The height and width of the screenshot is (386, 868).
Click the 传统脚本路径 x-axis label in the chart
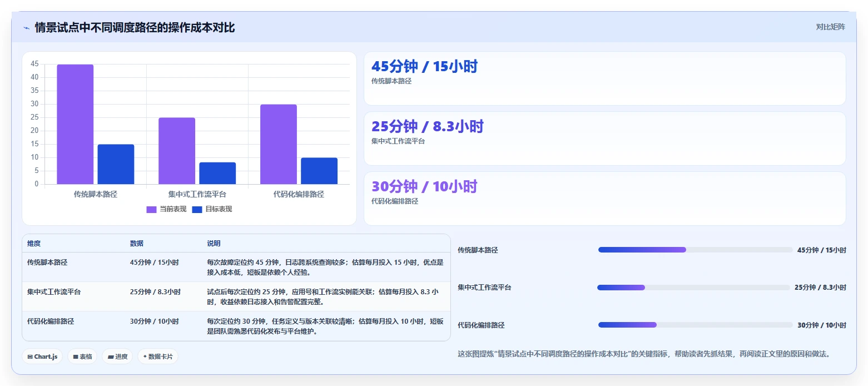pyautogui.click(x=96, y=195)
